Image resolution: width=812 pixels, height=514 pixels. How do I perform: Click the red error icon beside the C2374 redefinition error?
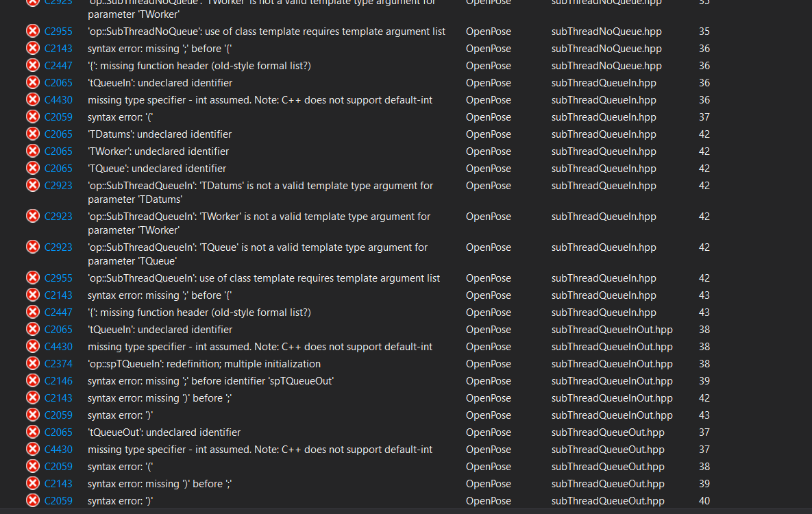(32, 363)
